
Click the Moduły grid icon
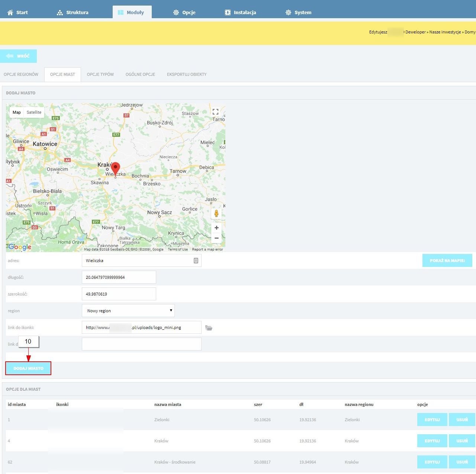tap(120, 13)
